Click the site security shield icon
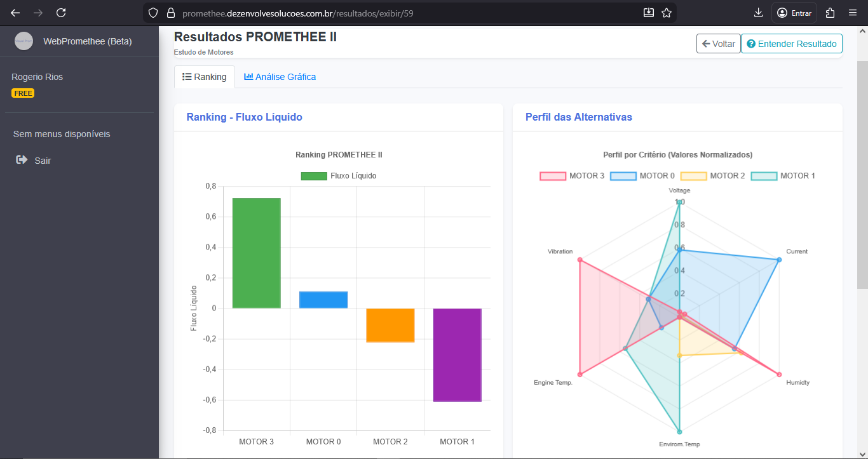This screenshot has width=868, height=459. coord(153,13)
